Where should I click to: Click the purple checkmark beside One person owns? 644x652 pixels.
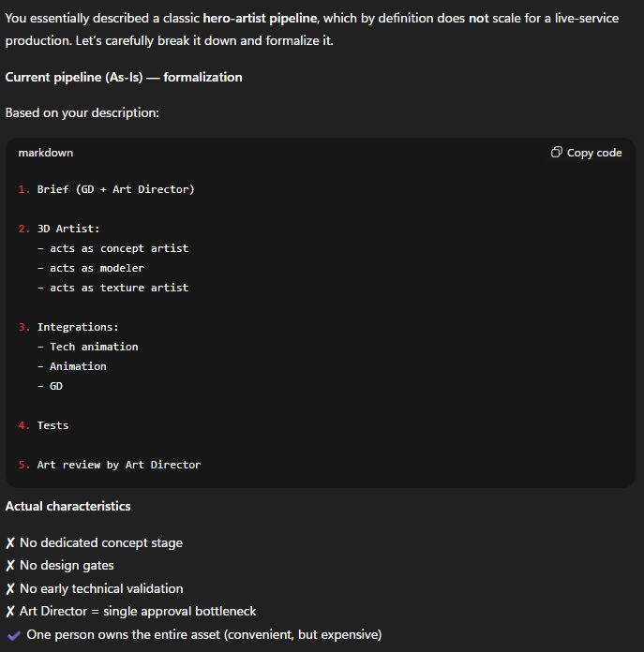pyautogui.click(x=13, y=635)
